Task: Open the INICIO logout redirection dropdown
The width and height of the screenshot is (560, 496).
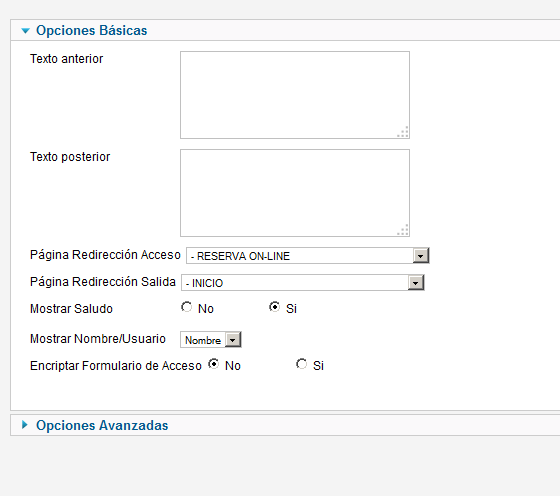Action: tap(302, 283)
